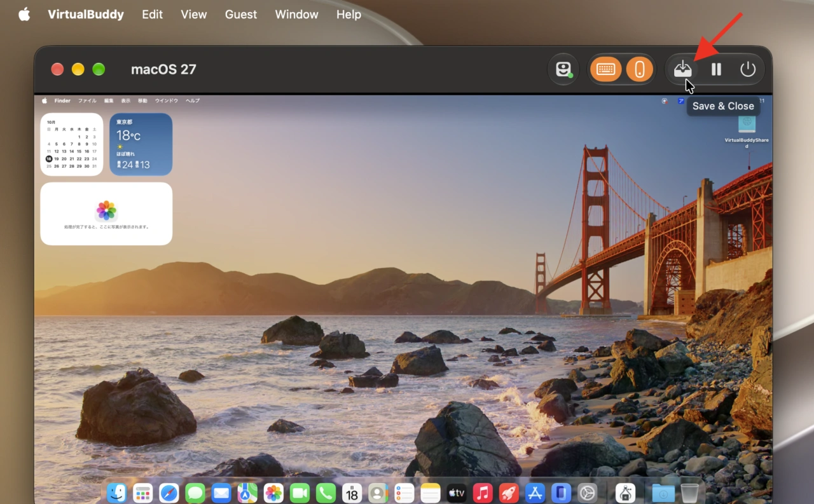
Task: Open the VirtualBuddy app menu
Action: (x=86, y=15)
